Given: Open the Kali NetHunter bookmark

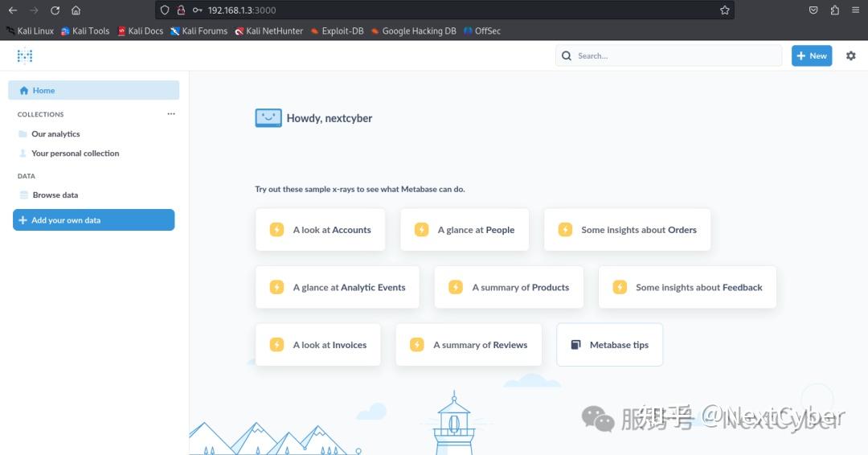Looking at the screenshot, I should tap(269, 31).
